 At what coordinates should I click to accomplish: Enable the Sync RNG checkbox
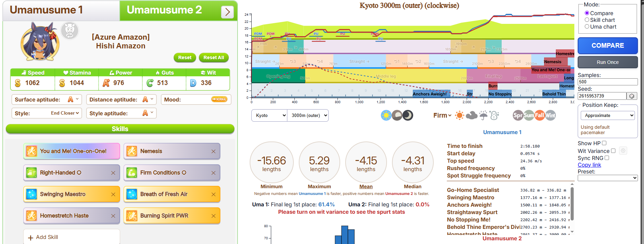click(607, 158)
